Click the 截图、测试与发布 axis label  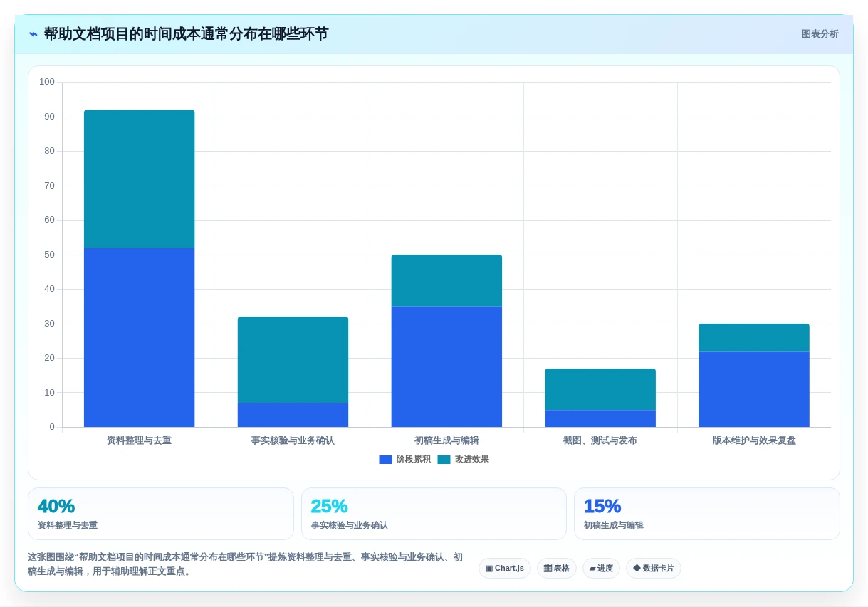600,440
